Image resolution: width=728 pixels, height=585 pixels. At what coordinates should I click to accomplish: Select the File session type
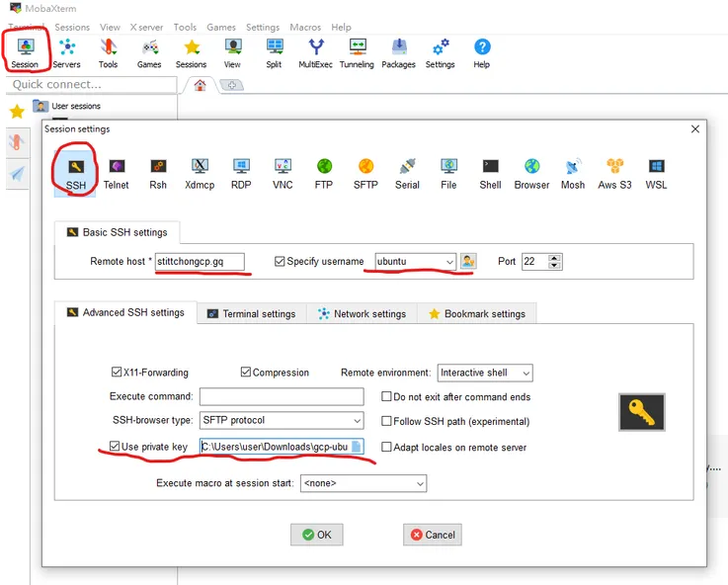(448, 174)
